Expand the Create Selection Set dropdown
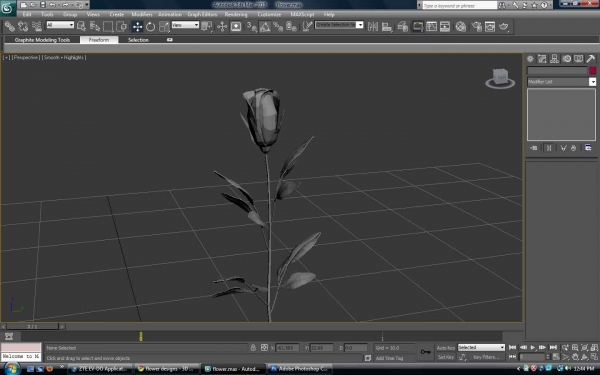Image resolution: width=600 pixels, height=375 pixels. click(x=359, y=25)
